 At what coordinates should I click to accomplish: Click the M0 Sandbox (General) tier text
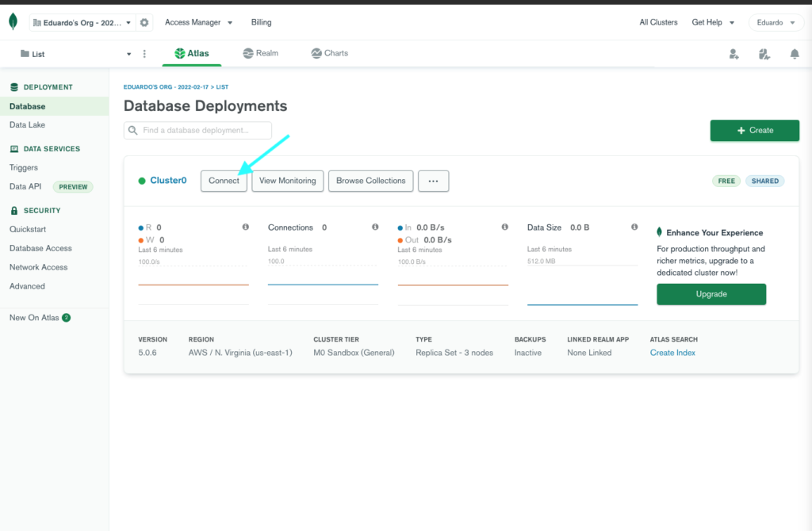point(354,353)
